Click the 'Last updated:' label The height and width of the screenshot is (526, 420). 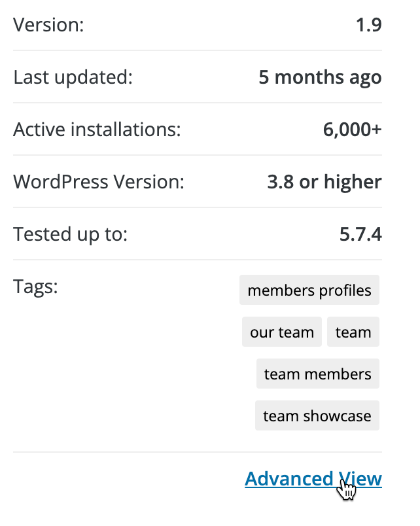73,77
